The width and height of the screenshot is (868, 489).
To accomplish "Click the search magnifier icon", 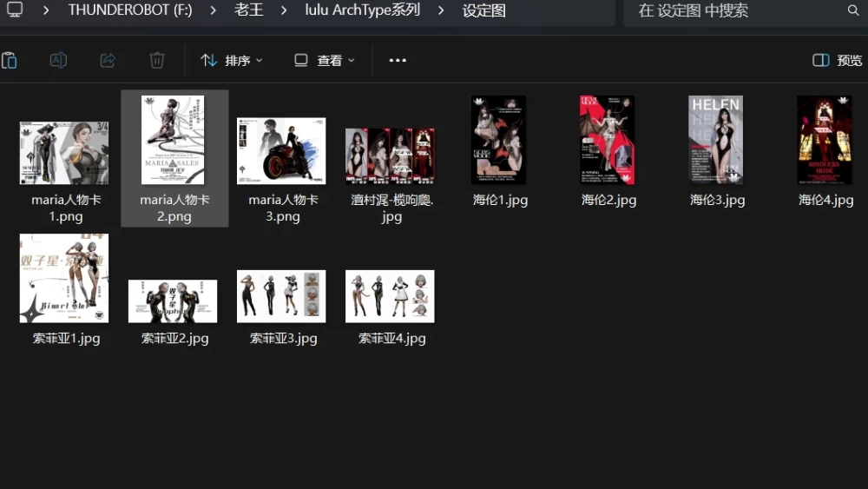I will click(x=853, y=10).
